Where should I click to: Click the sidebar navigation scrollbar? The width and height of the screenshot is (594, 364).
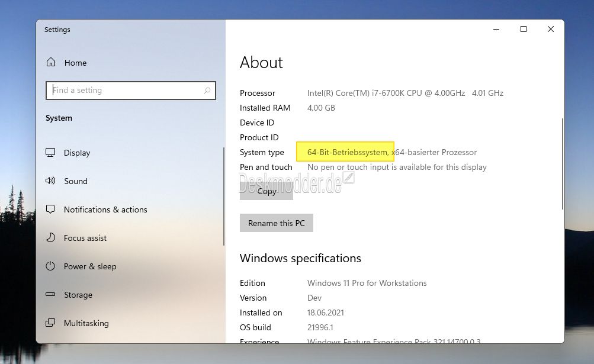pyautogui.click(x=224, y=196)
